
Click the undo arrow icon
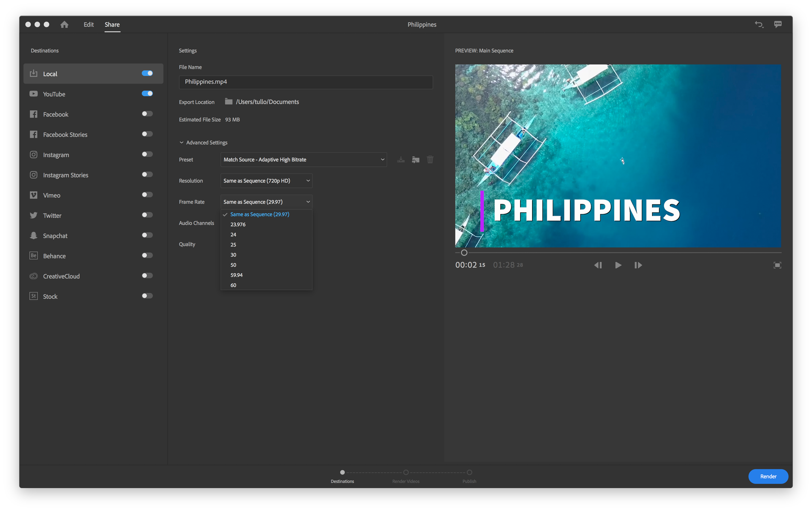(x=759, y=24)
